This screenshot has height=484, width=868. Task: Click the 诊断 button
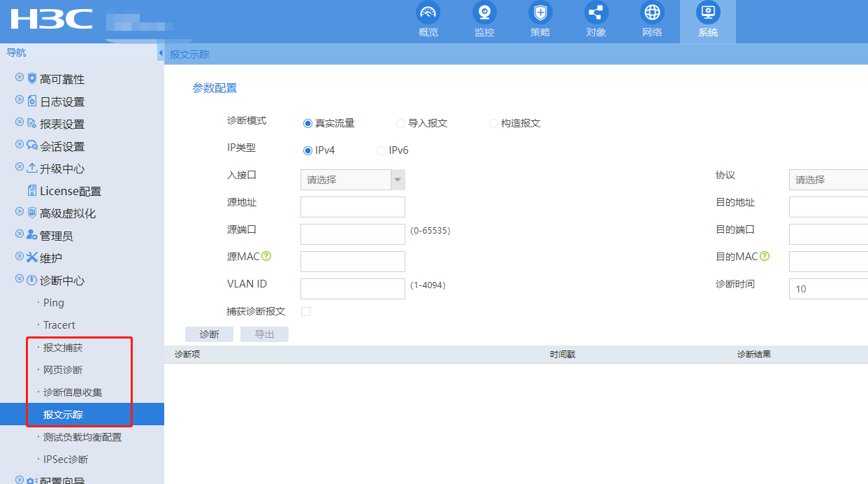tap(209, 334)
